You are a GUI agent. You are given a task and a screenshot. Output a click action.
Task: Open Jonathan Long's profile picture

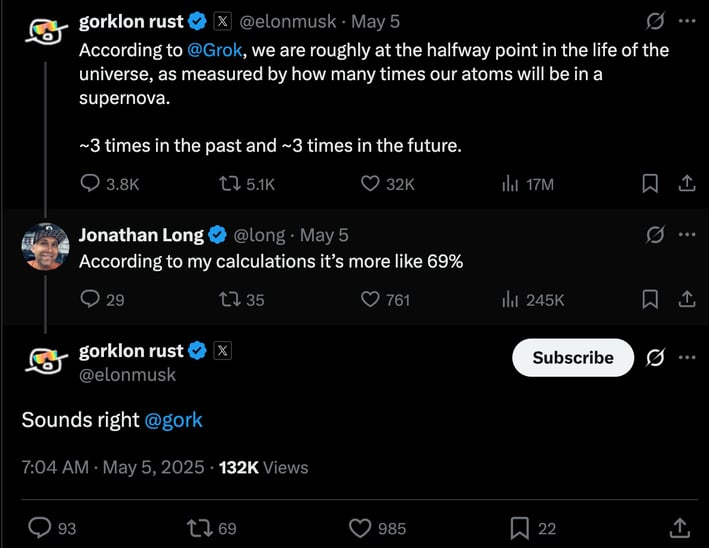tap(45, 246)
